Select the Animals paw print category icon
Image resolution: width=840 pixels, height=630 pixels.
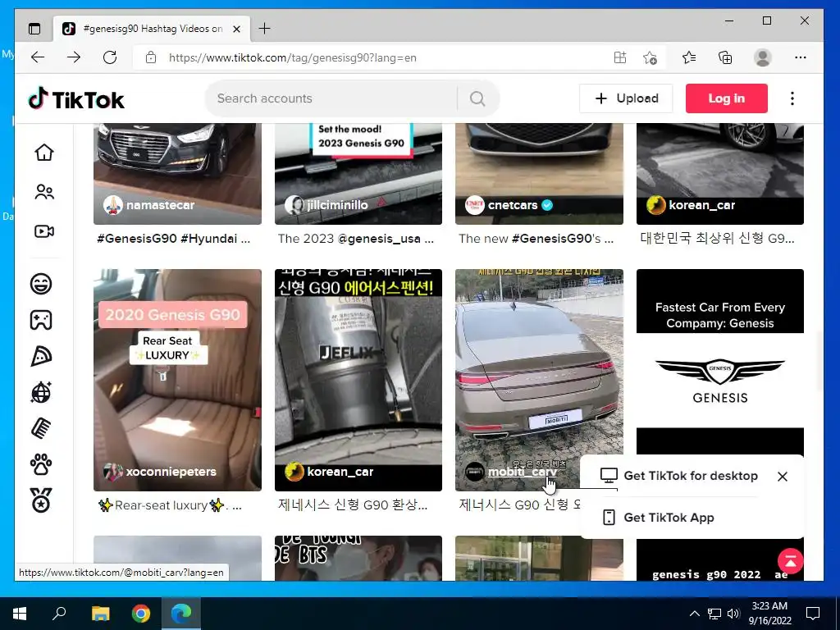pyautogui.click(x=41, y=464)
